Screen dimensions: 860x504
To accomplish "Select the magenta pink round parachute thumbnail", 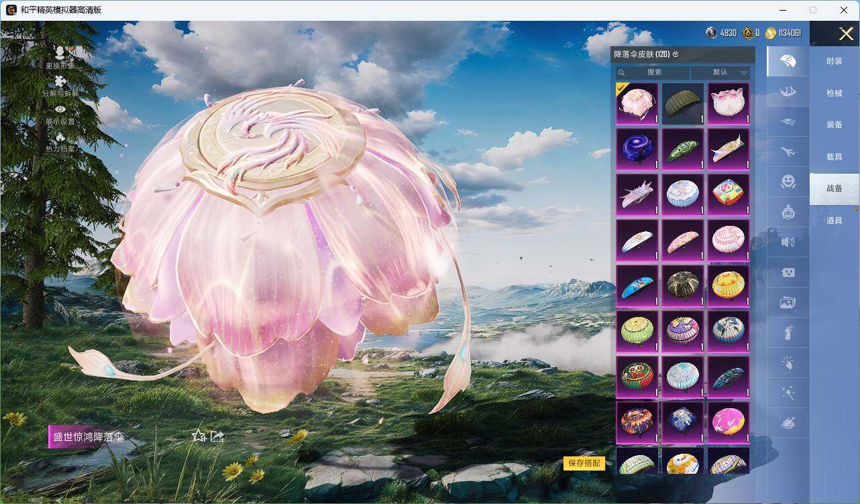I will pyautogui.click(x=729, y=422).
